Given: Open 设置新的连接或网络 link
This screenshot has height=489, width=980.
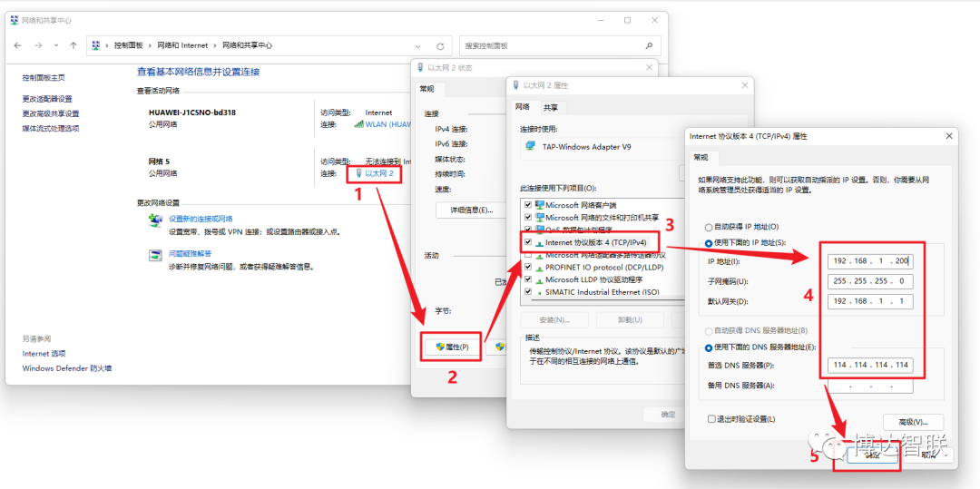Looking at the screenshot, I should coord(201,219).
